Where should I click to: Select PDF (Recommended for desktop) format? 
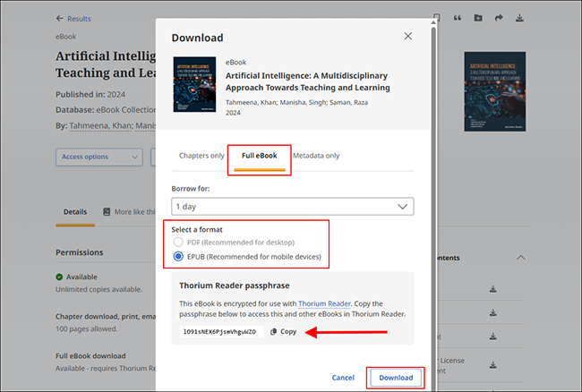point(178,243)
